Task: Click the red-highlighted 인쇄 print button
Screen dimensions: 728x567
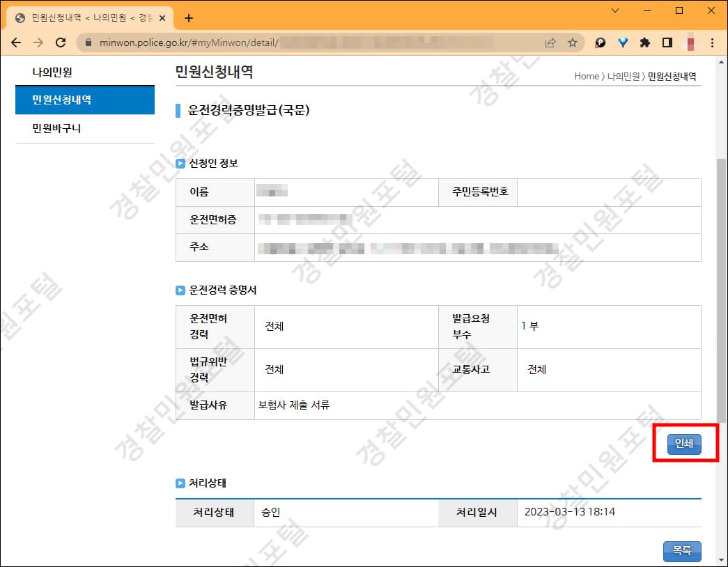Action: point(684,443)
